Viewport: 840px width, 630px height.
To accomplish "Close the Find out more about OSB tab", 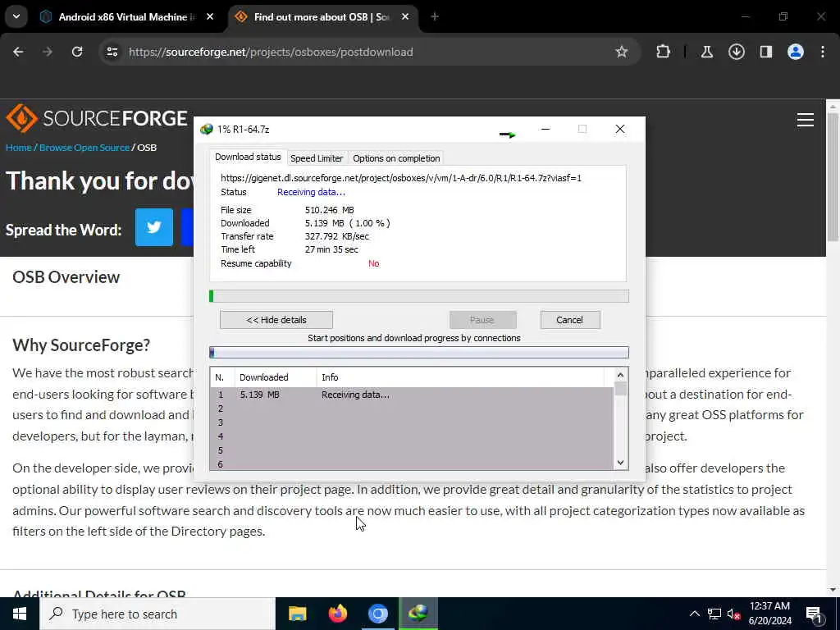I will tap(405, 17).
